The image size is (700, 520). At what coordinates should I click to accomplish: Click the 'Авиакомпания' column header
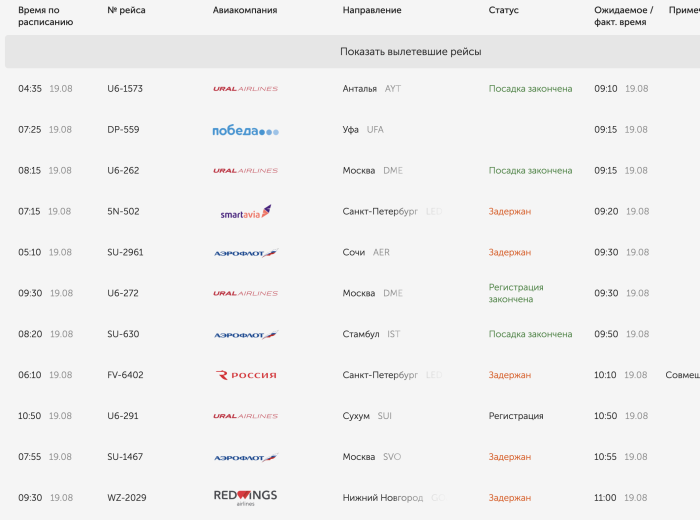click(x=245, y=10)
